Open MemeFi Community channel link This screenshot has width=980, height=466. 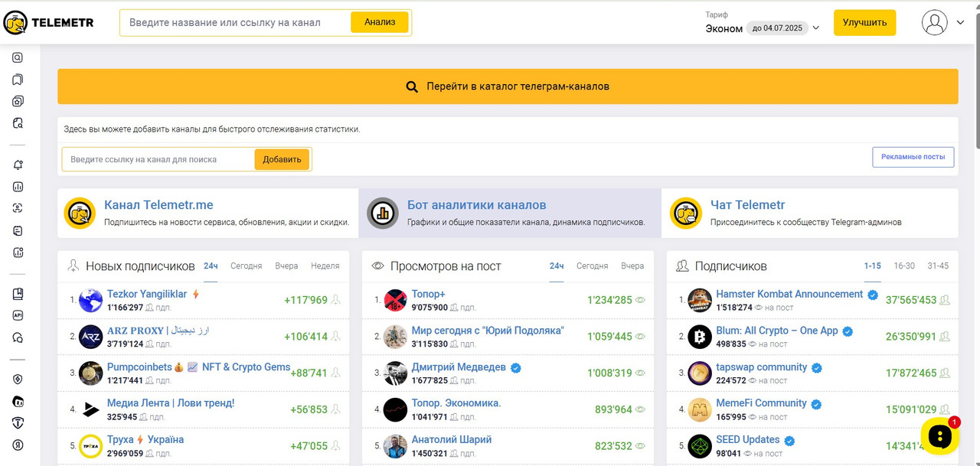click(x=762, y=403)
